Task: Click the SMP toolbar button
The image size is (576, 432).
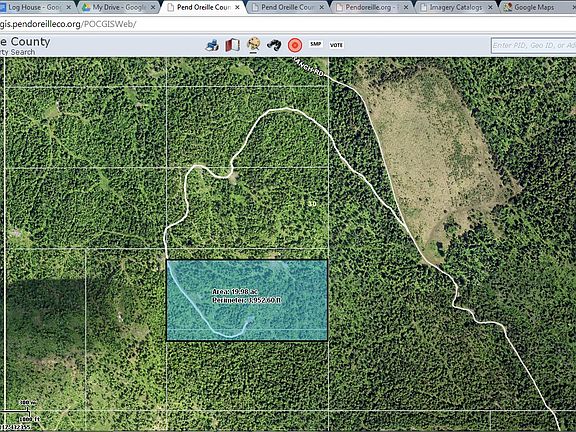Action: [x=316, y=44]
